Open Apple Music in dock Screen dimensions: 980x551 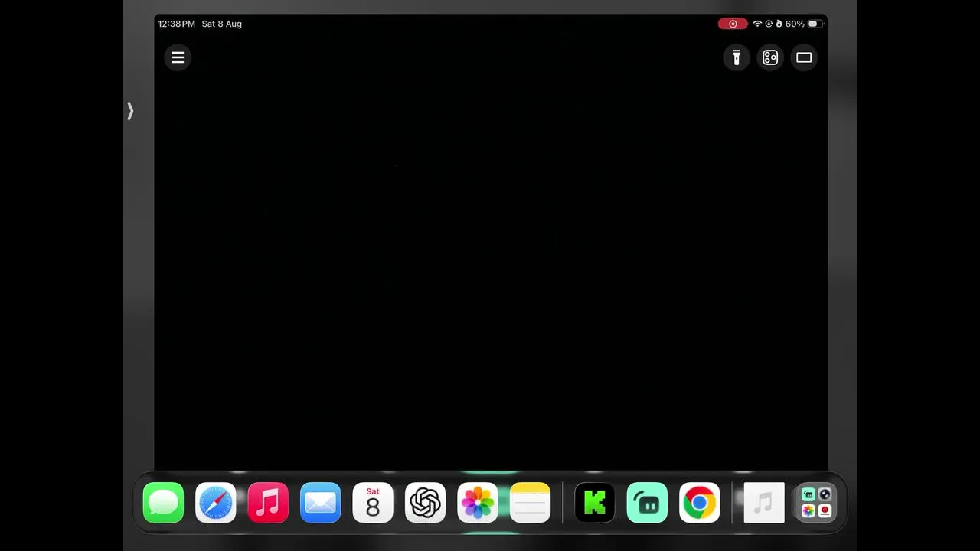coord(268,503)
